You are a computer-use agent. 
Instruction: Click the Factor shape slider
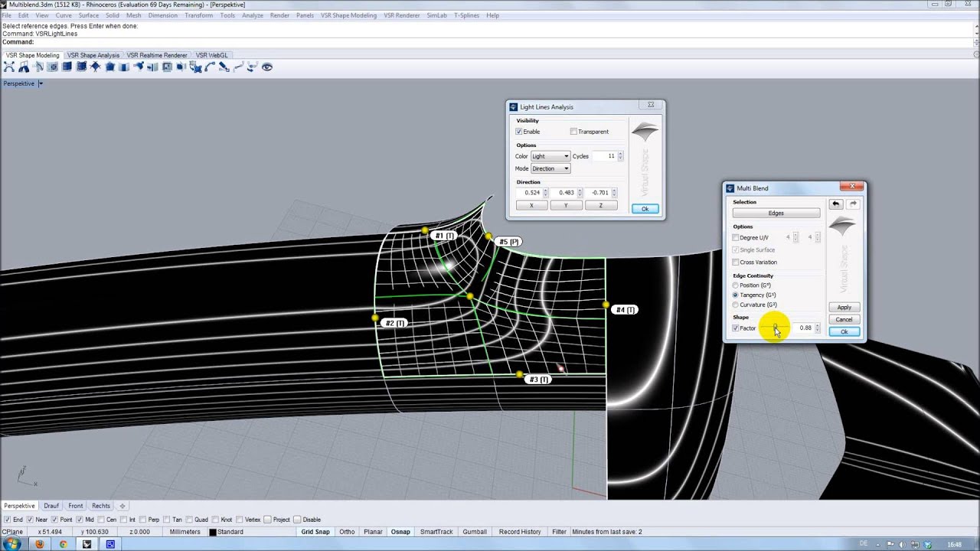pyautogui.click(x=775, y=328)
